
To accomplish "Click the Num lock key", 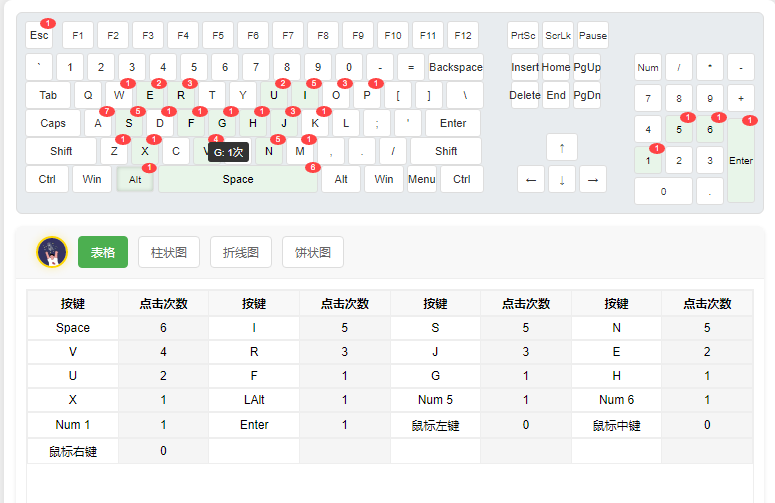I will tap(648, 67).
